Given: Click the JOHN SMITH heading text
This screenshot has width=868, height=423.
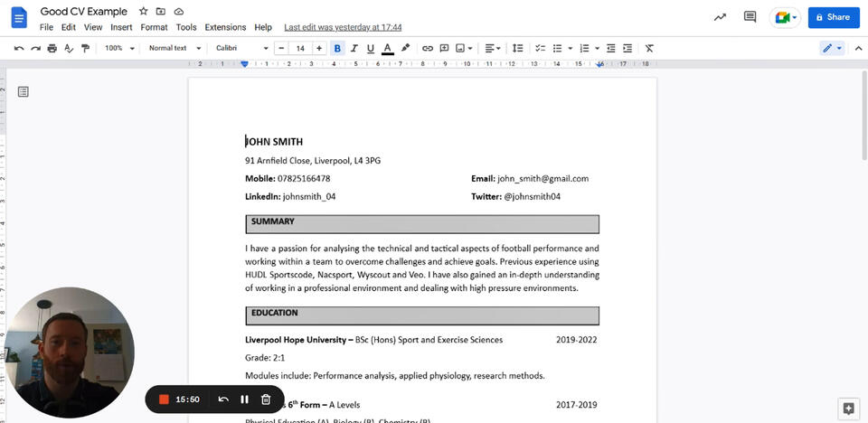Looking at the screenshot, I should click(274, 142).
